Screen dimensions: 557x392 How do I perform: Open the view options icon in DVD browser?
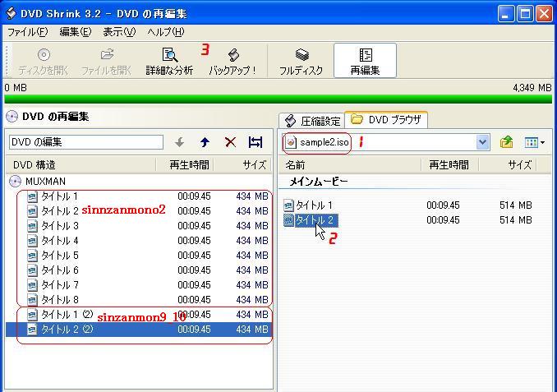(x=531, y=143)
